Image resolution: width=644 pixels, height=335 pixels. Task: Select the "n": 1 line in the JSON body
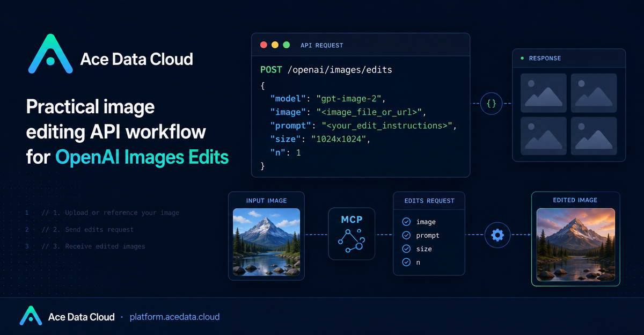286,153
